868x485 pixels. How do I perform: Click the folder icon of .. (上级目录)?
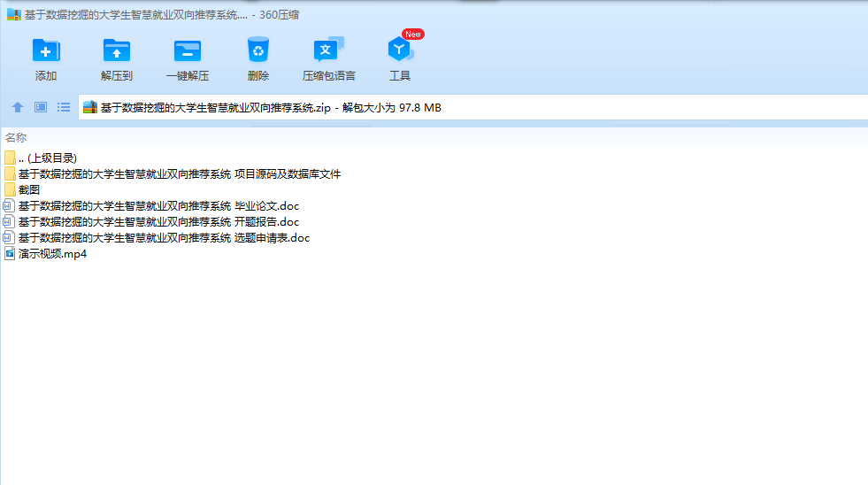pos(10,158)
